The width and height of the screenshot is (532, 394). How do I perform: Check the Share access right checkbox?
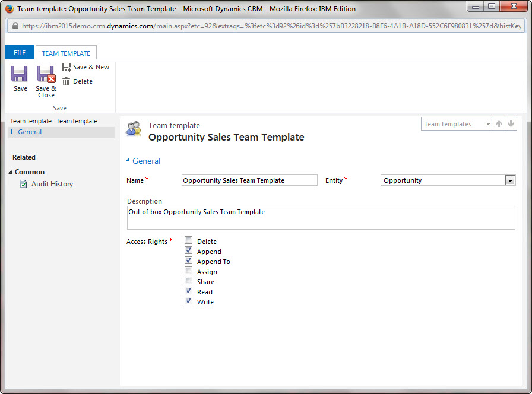(188, 281)
